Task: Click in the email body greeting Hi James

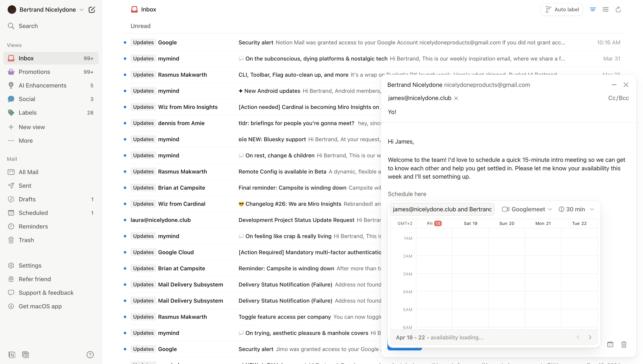Action: tap(401, 142)
